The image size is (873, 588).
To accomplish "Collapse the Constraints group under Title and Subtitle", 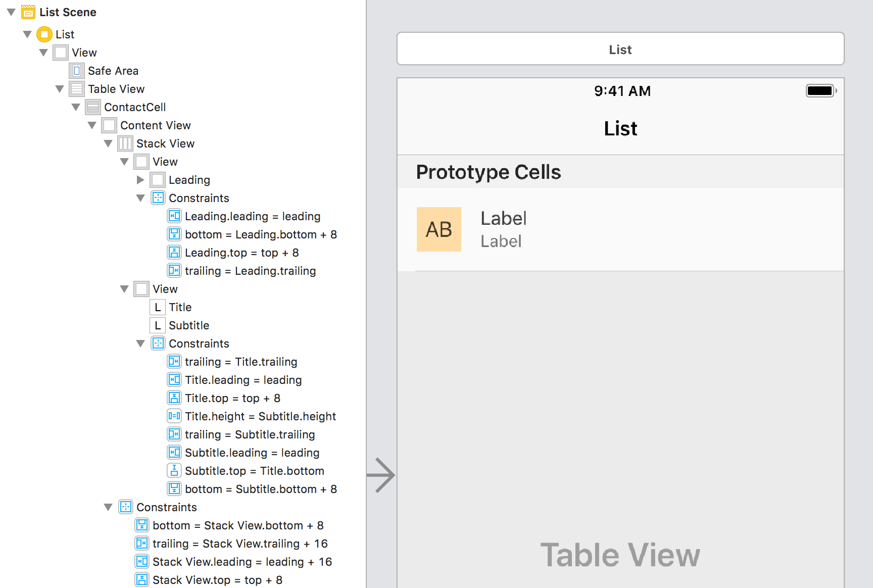I will 140,344.
